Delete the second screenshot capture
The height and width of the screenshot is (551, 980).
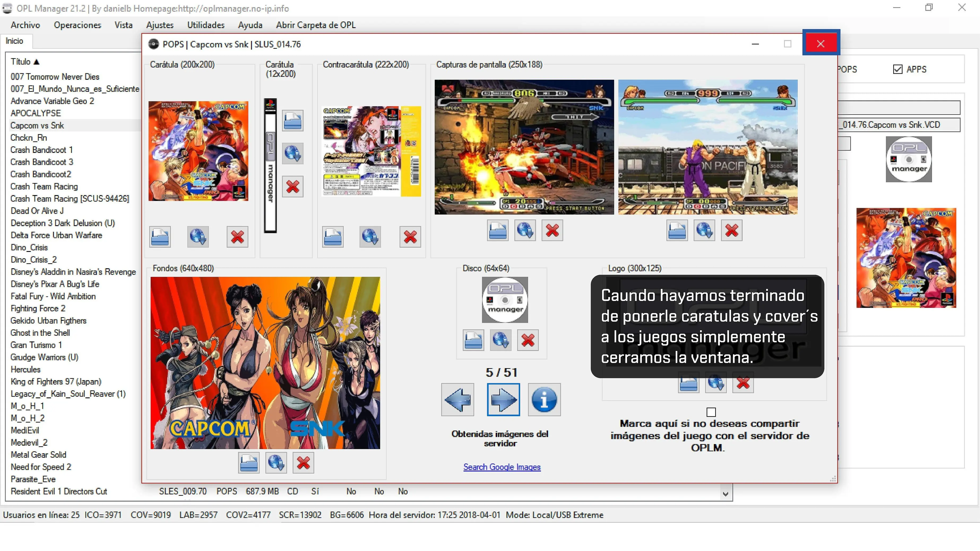pyautogui.click(x=732, y=230)
